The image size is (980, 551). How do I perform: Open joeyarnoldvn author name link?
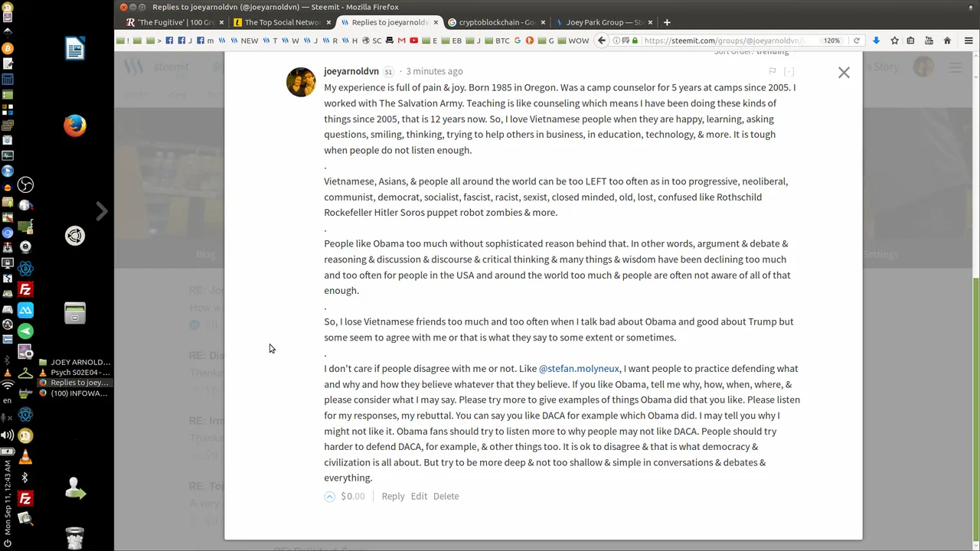click(351, 71)
